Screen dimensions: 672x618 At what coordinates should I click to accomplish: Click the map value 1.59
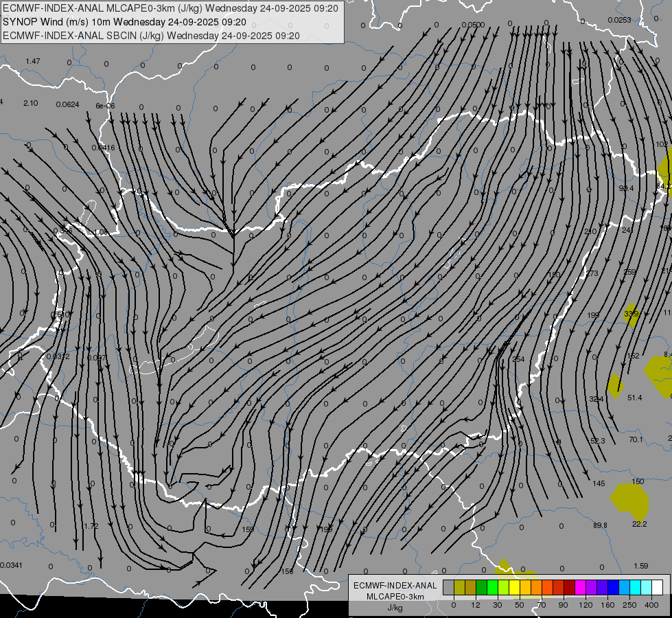coord(641,566)
